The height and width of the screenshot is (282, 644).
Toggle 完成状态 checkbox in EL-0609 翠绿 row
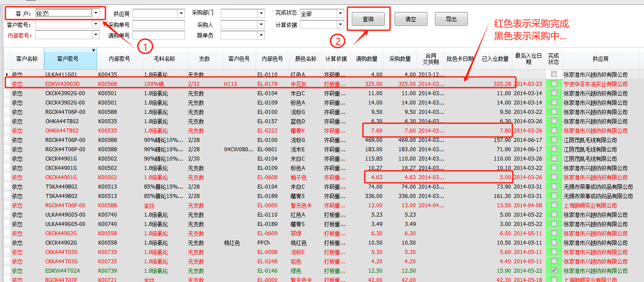click(554, 233)
